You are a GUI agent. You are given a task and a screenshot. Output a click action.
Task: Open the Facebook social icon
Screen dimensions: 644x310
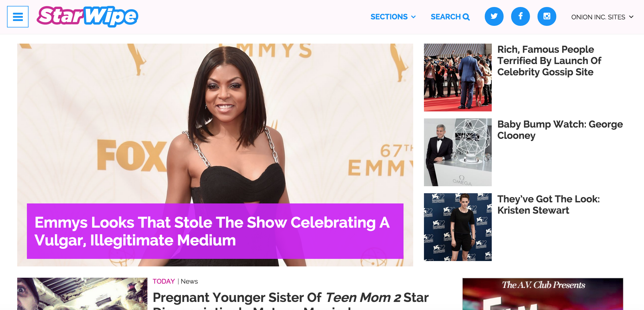520,16
